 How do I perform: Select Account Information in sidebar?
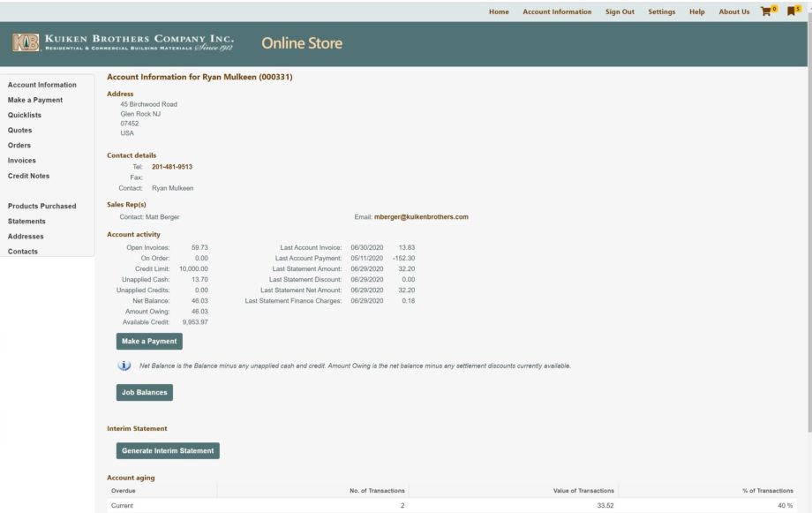(42, 85)
